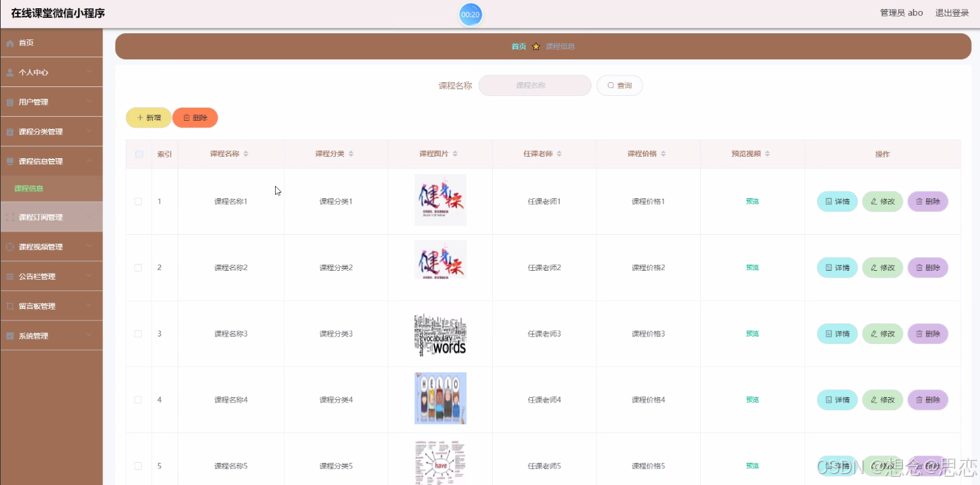Screen dimensions: 980x485
Task: Click the course image thumbnail in row 1
Action: coord(440,200)
